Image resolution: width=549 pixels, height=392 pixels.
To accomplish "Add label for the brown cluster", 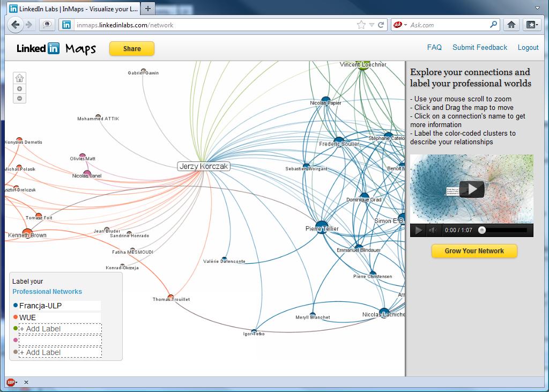I will coord(60,352).
